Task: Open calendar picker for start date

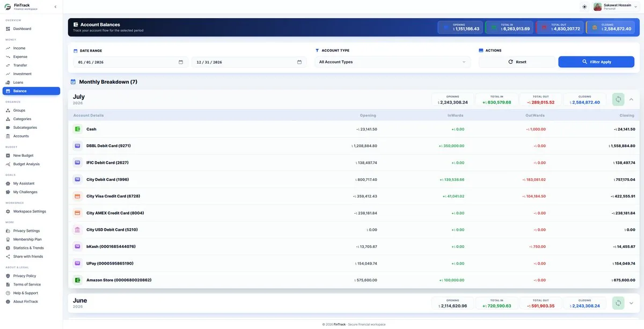Action: 181,62
